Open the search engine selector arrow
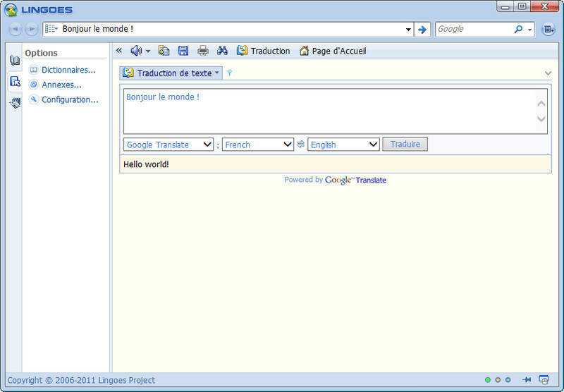 [x=530, y=30]
